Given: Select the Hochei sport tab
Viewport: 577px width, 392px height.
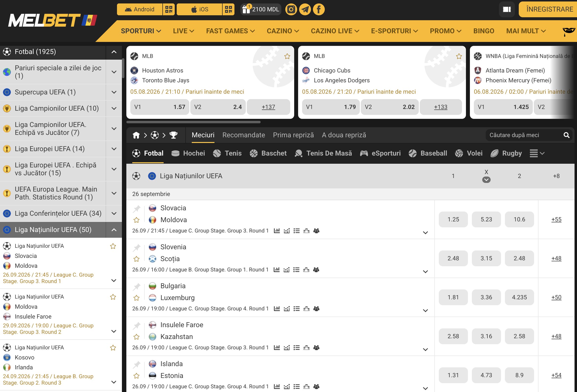Looking at the screenshot, I should coord(188,153).
